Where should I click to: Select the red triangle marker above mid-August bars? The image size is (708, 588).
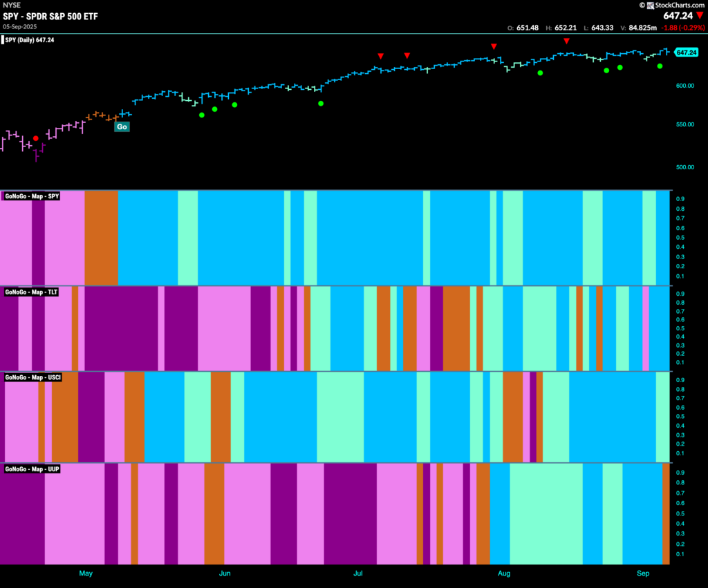566,41
